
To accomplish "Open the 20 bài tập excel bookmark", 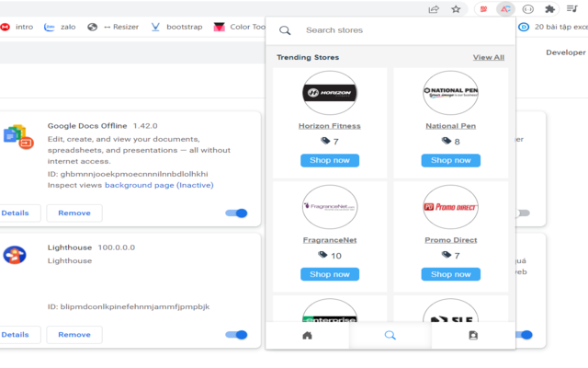I will 553,27.
